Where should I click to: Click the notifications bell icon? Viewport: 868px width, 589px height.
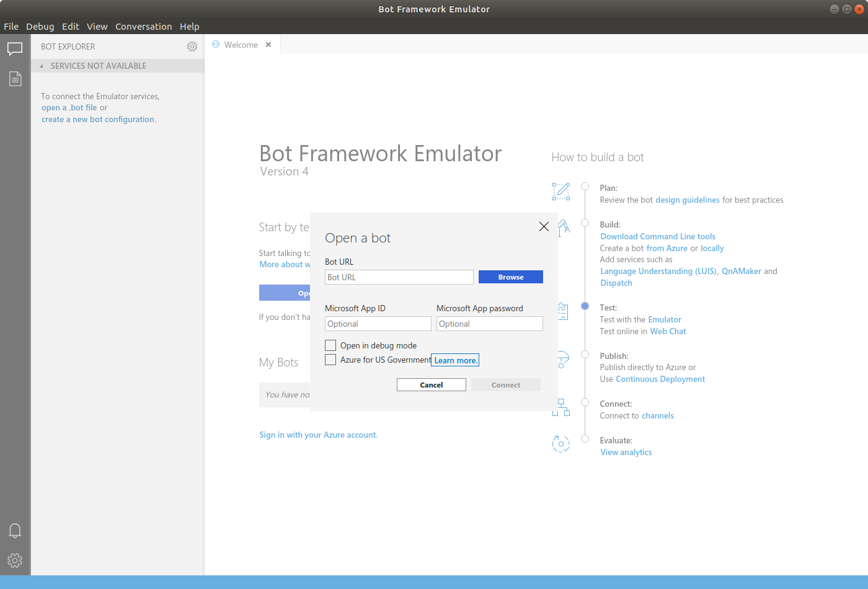pyautogui.click(x=15, y=530)
